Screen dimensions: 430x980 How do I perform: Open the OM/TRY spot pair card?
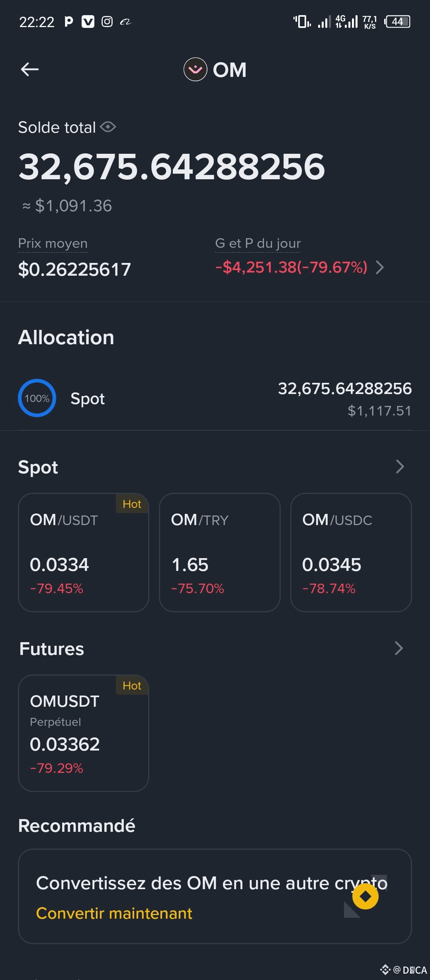(x=220, y=553)
